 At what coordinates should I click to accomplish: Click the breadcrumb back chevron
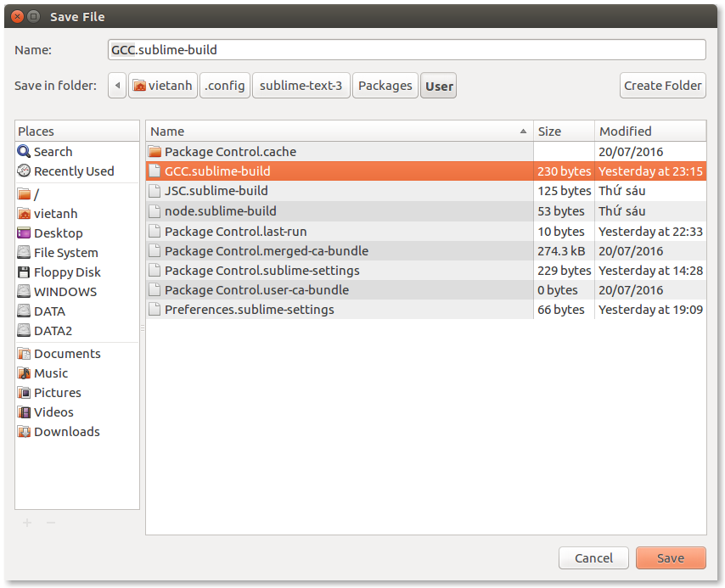(116, 85)
